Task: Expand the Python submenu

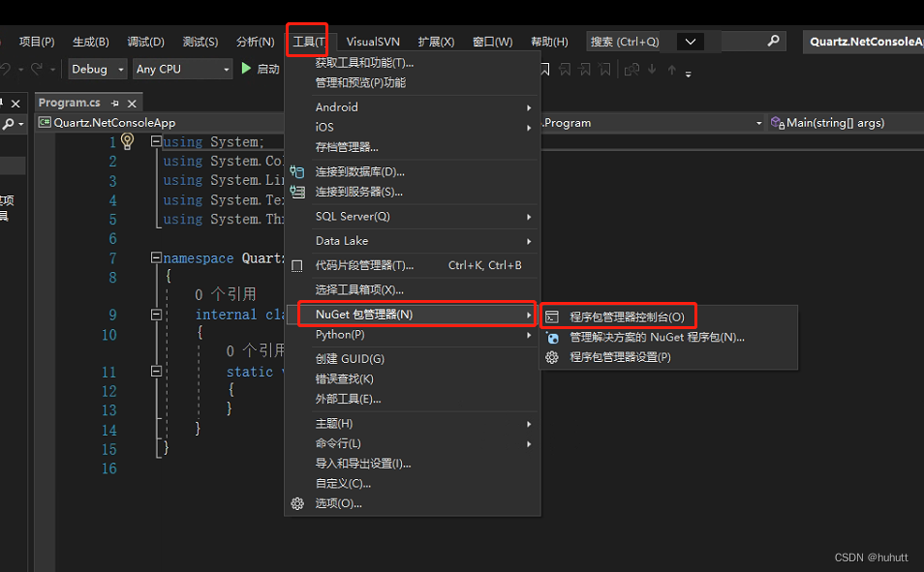Action: pyautogui.click(x=529, y=335)
